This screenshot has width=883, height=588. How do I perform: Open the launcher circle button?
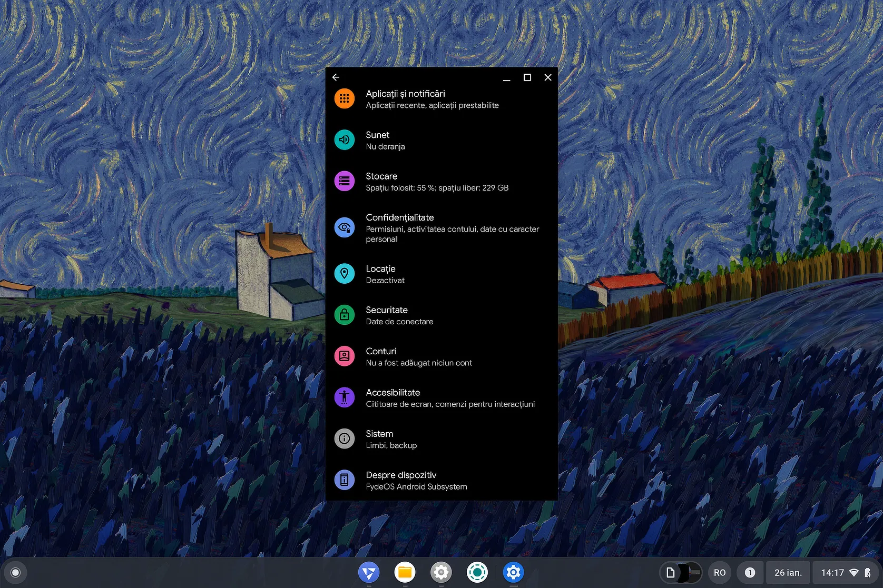click(15, 572)
